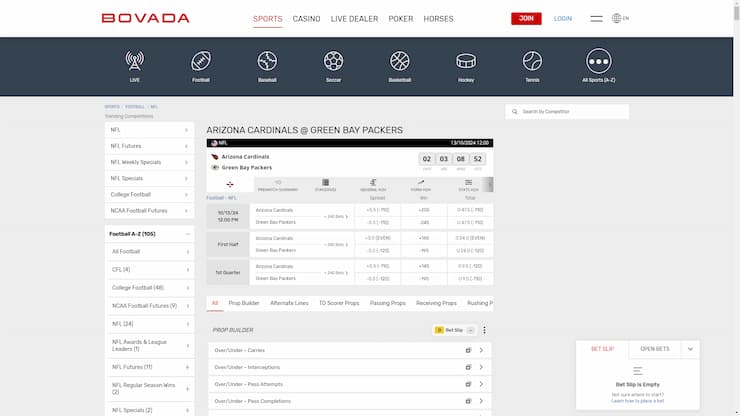
Task: Expand NFL Futures (11) in sidebar
Action: click(187, 367)
